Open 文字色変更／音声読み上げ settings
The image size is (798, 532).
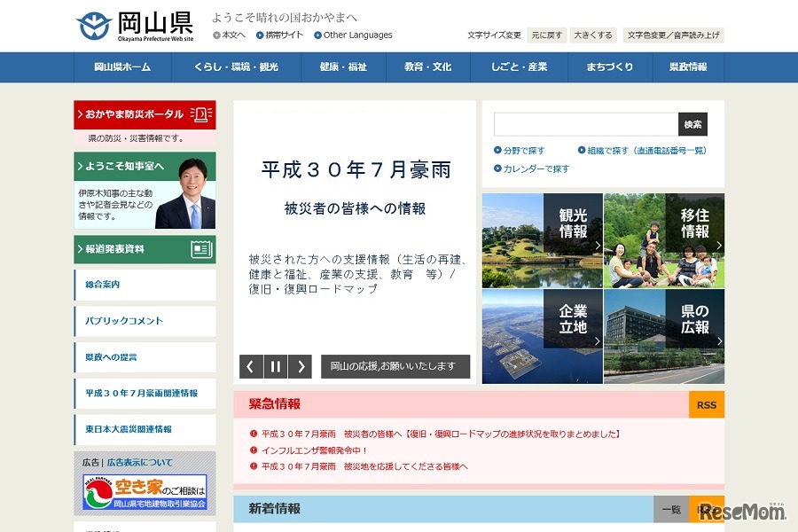pos(676,34)
